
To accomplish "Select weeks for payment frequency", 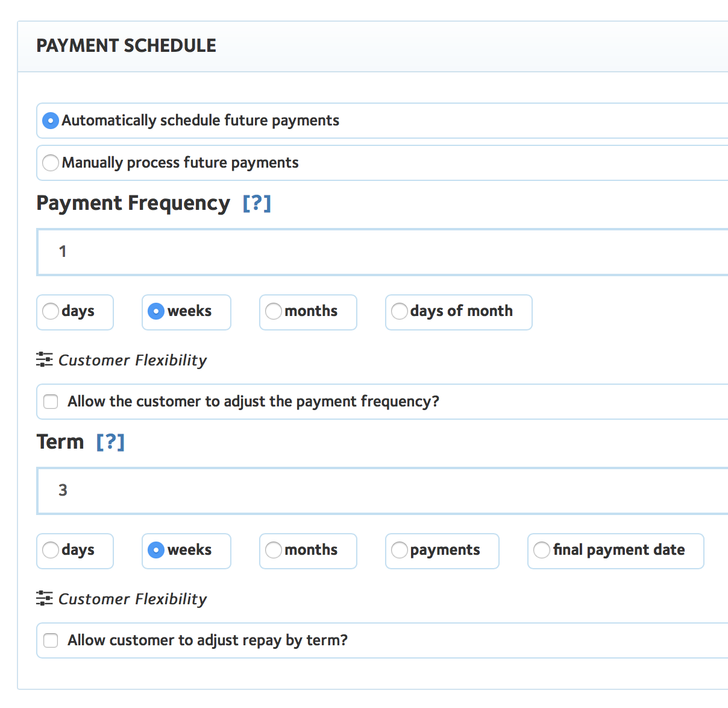I will (156, 311).
